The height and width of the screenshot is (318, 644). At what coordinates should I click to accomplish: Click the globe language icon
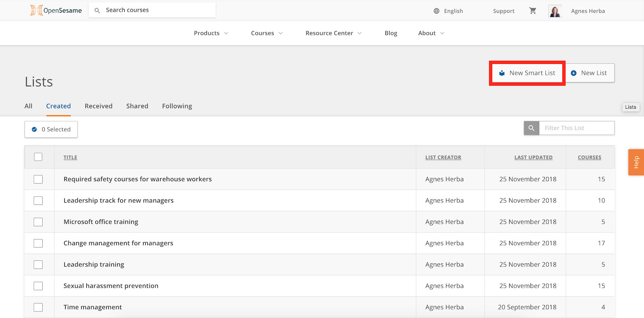(x=436, y=11)
